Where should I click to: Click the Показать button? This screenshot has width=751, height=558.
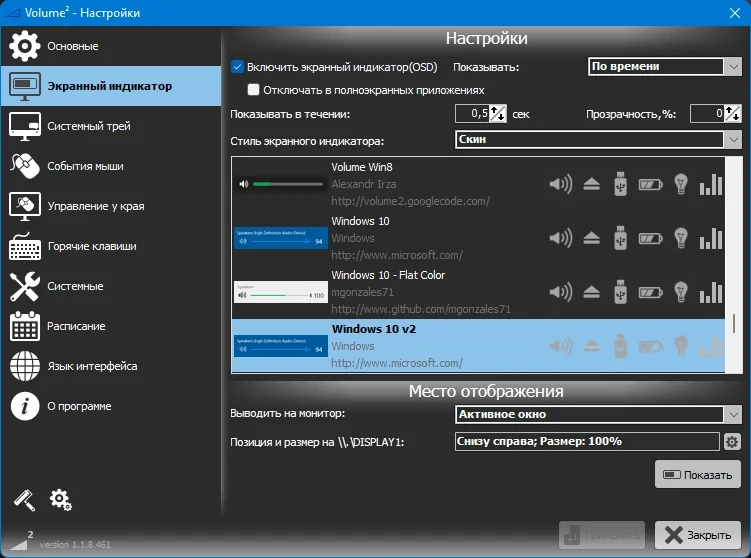tap(698, 475)
